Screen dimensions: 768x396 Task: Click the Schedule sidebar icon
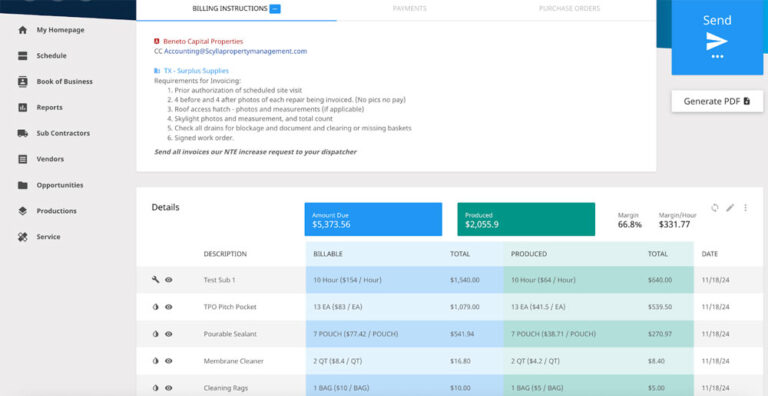click(23, 56)
